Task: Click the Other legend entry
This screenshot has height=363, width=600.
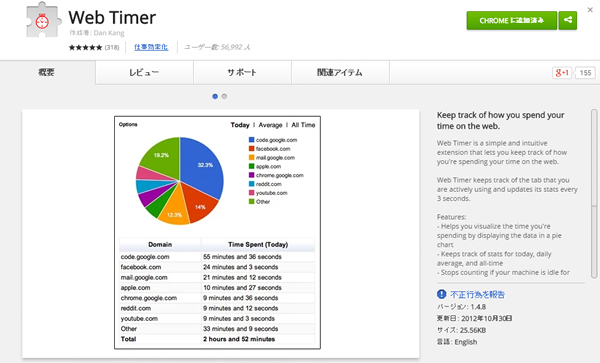Action: (259, 202)
